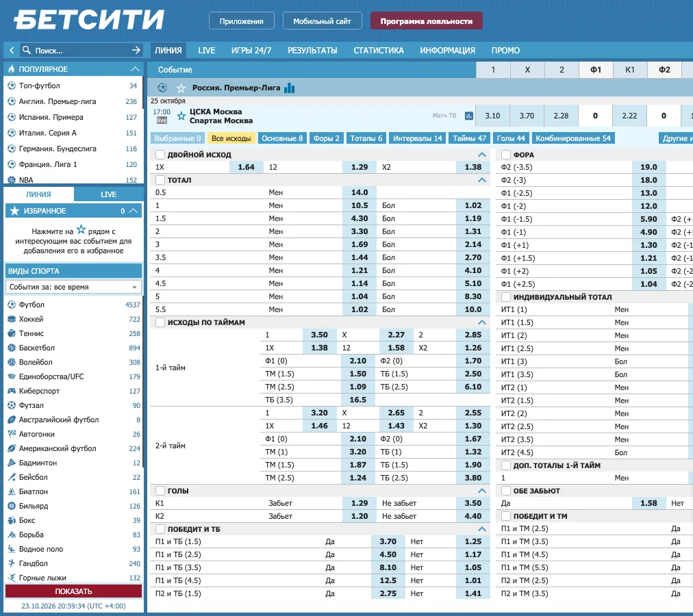Click the Баскетбол ball icon
693x616 pixels.
(12, 348)
